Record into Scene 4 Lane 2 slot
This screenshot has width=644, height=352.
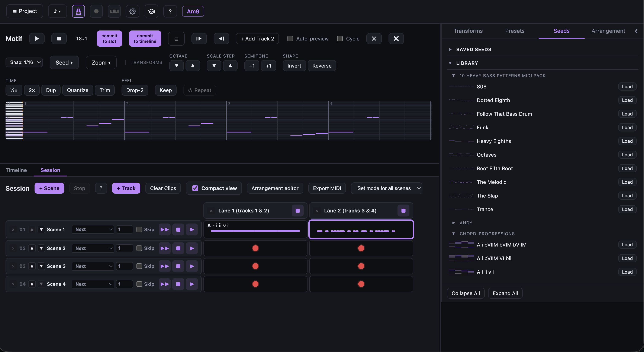pos(361,284)
